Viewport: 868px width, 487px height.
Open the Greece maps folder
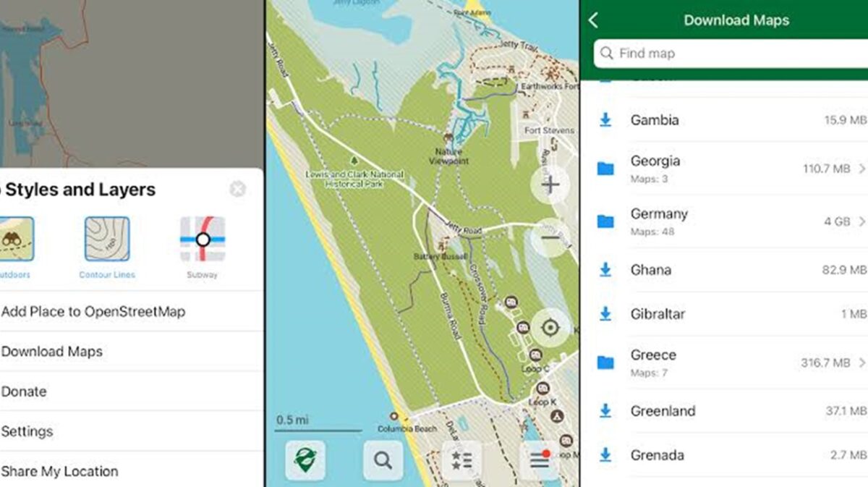(605, 362)
